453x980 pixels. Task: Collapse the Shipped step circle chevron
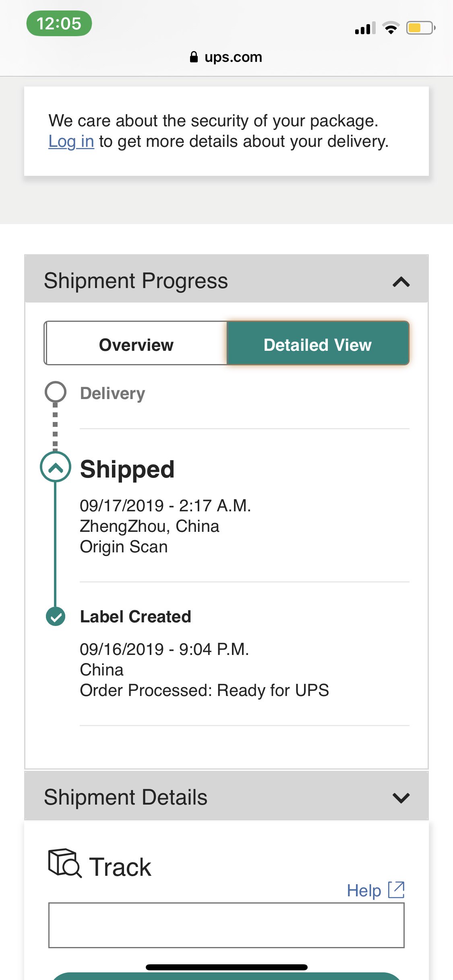56,467
